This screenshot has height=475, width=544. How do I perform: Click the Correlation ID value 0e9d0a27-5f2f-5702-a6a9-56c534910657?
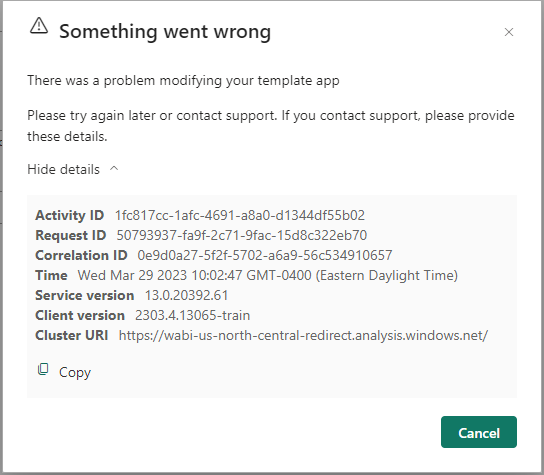tap(265, 255)
